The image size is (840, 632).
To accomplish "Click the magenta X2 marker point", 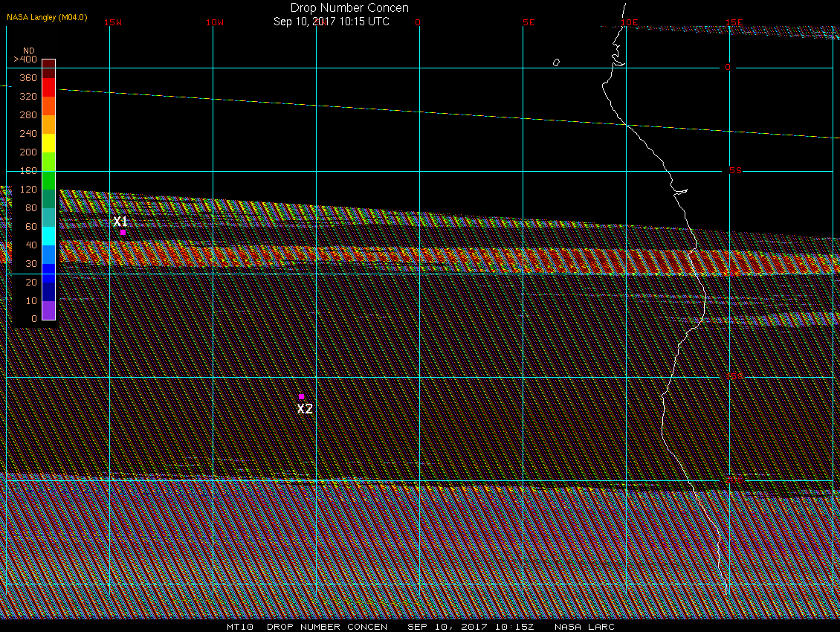I will tap(302, 397).
